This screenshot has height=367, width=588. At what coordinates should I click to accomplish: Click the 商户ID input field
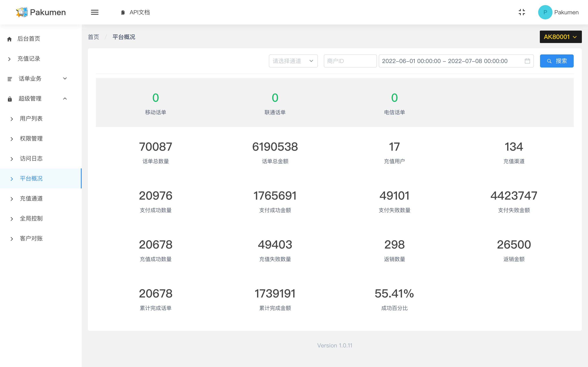point(350,61)
